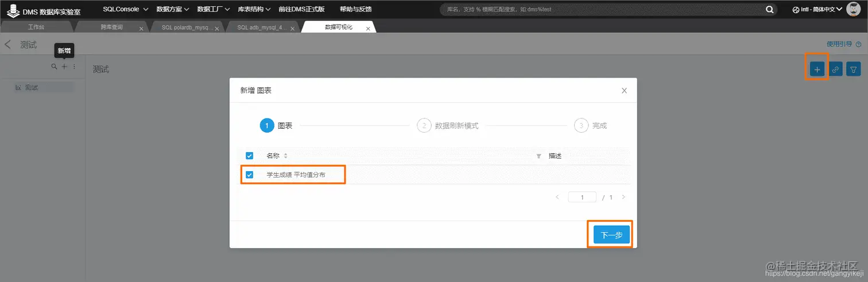Click the magnifier search icon in top bar

[770, 10]
